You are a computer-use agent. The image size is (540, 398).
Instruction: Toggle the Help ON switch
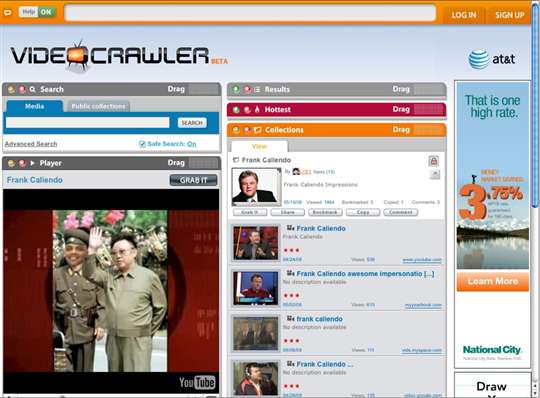(37, 12)
